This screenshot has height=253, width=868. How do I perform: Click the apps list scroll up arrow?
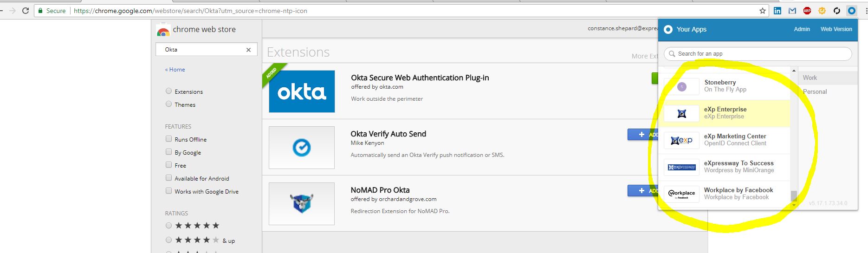pyautogui.click(x=794, y=70)
